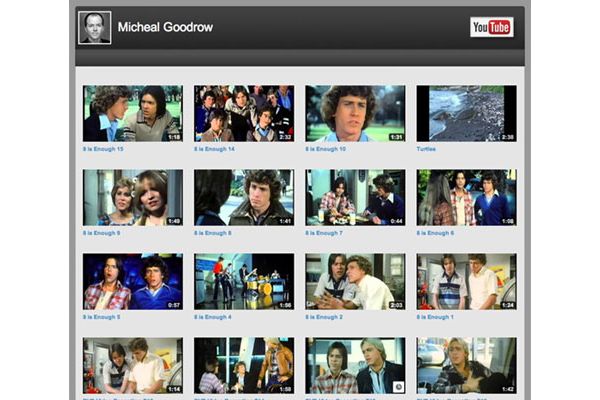The width and height of the screenshot is (600, 400).
Task: Play the 8 is Enough 4 band thumbnail
Action: [x=244, y=281]
